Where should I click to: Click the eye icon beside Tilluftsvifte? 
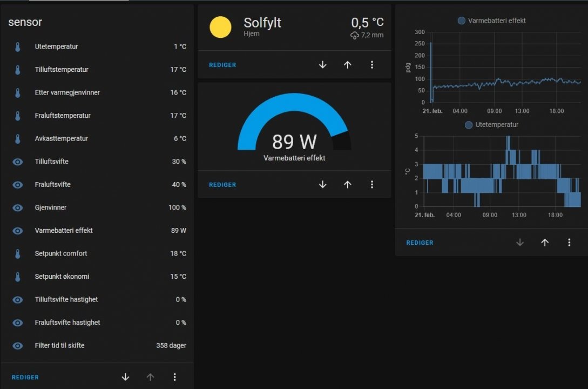point(18,162)
